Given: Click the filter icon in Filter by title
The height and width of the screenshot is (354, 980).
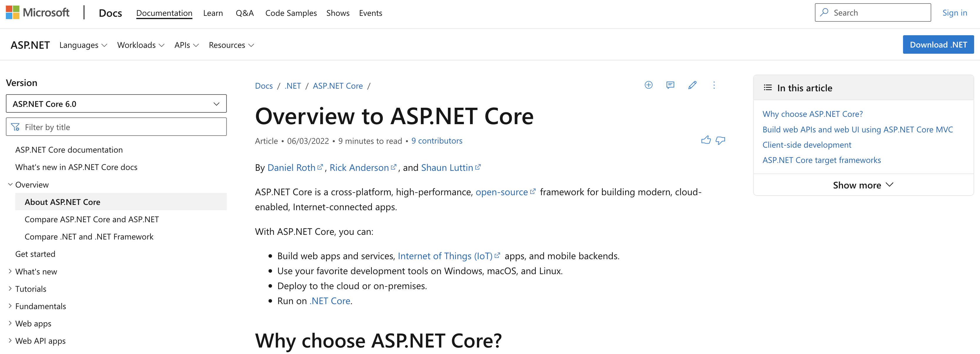Looking at the screenshot, I should tap(15, 127).
